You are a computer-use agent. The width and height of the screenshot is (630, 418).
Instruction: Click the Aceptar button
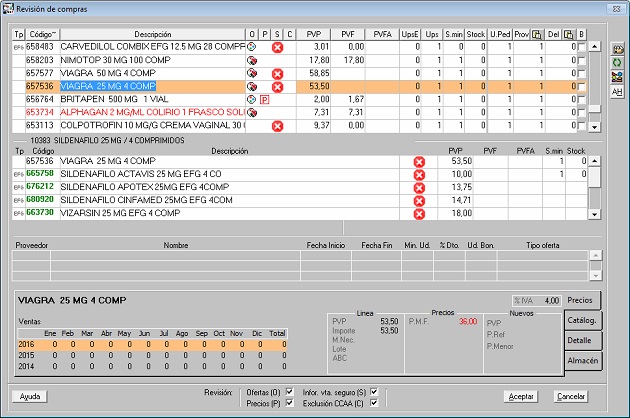pos(521,396)
